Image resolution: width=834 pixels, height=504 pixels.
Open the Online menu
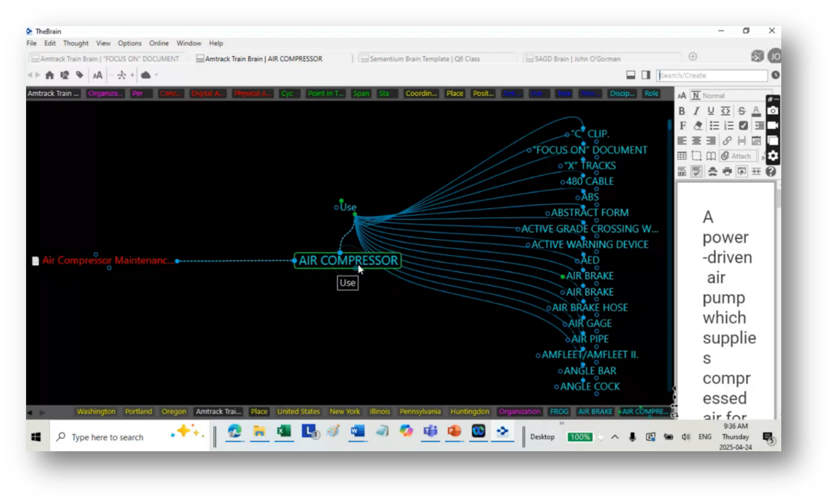tap(159, 43)
